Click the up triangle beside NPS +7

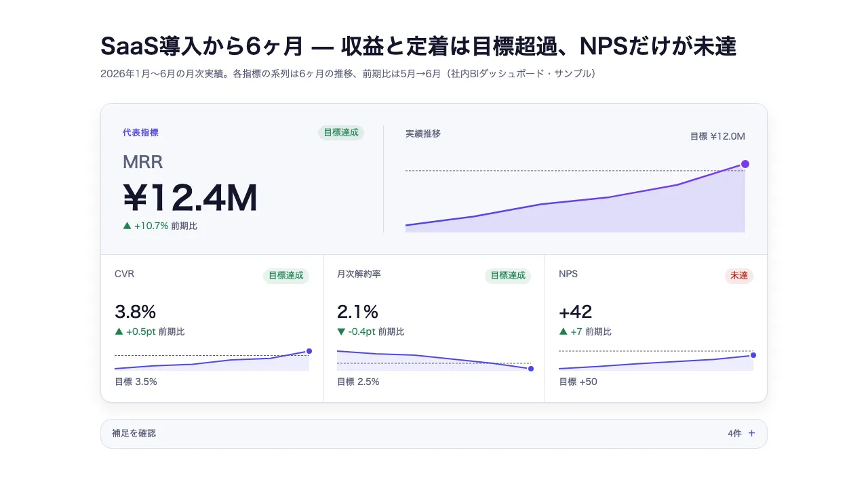coord(563,331)
